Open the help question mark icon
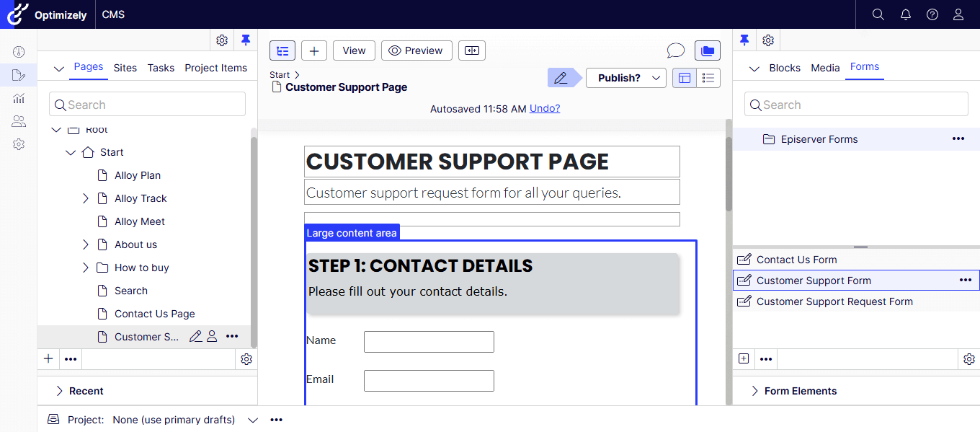This screenshot has height=432, width=980. (x=932, y=14)
